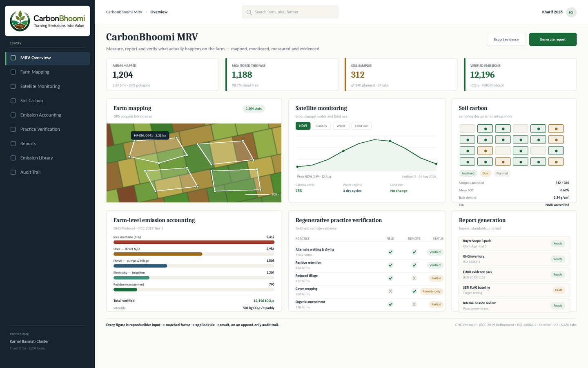Click Satellite Monitoring sidebar icon

(13, 86)
